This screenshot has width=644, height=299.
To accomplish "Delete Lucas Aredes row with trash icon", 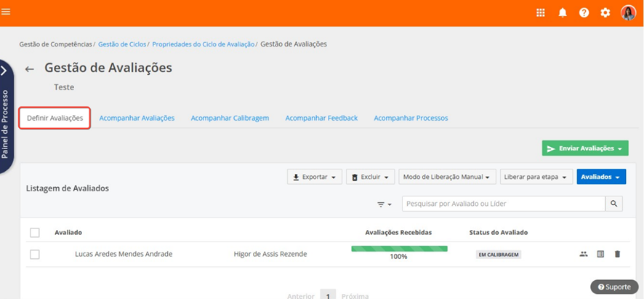I will pos(617,254).
